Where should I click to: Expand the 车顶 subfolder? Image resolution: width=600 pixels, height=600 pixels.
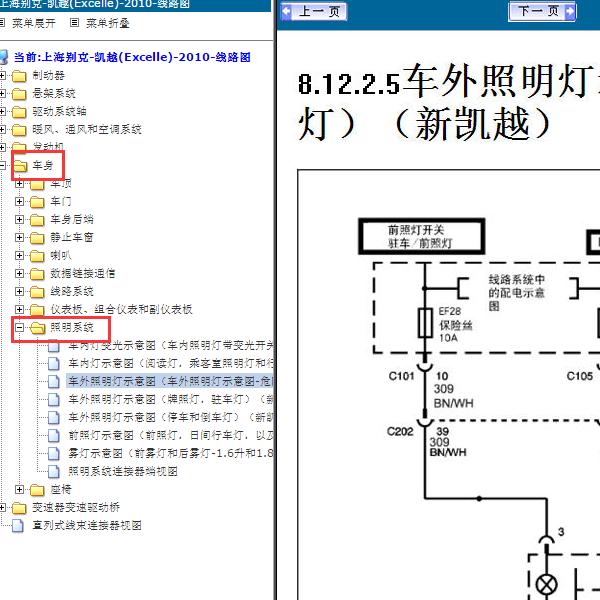point(20,184)
